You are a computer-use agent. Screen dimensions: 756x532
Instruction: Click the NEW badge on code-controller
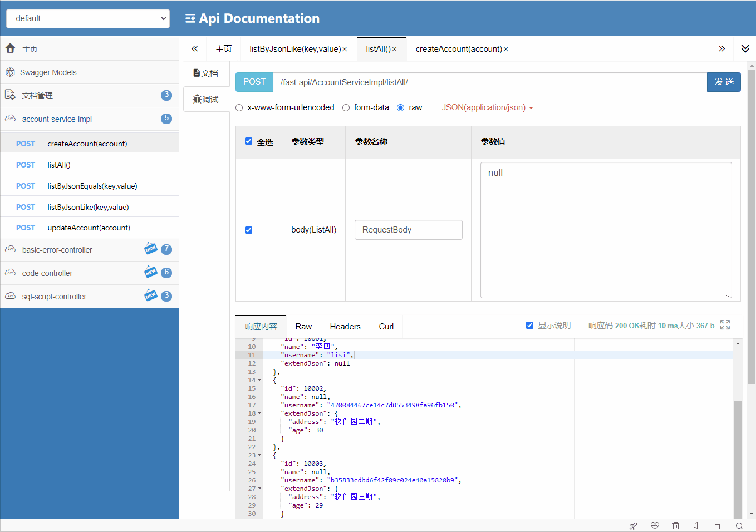coord(151,272)
